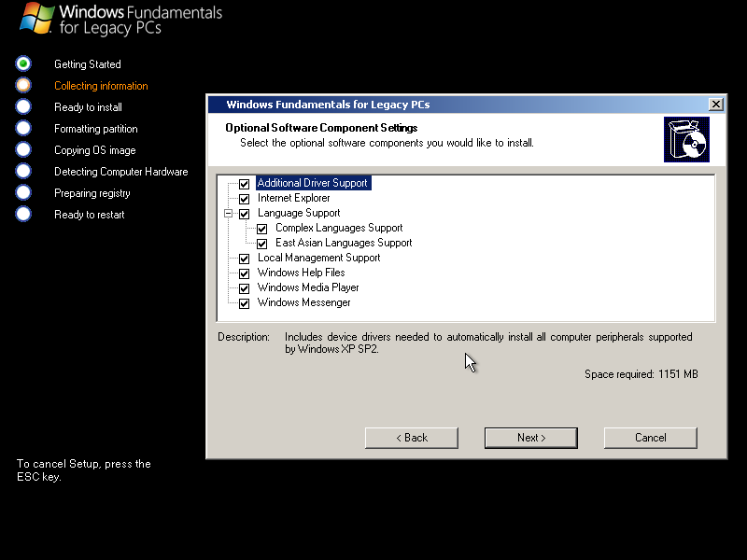The height and width of the screenshot is (560, 747).
Task: Click the 'Optional Software Component Settings' heading
Action: click(321, 128)
